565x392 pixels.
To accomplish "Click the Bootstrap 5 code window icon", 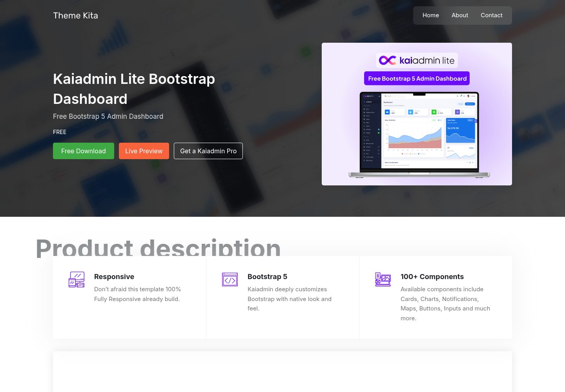I will click(x=230, y=279).
